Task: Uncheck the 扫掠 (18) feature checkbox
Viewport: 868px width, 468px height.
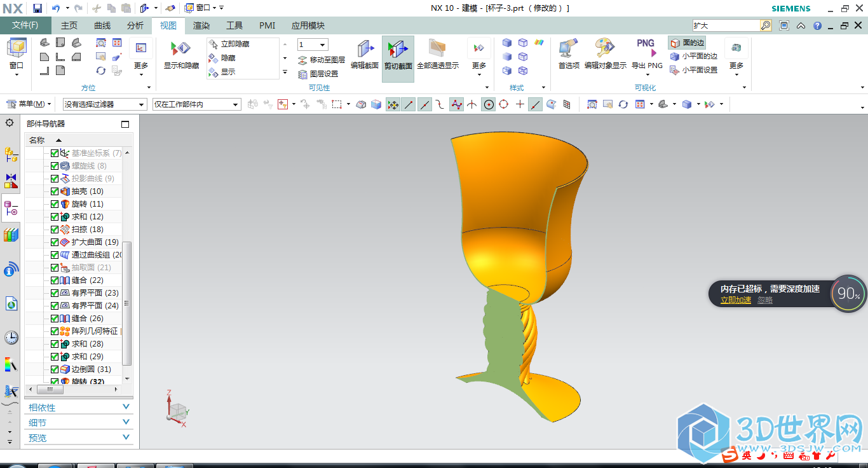Action: (x=55, y=230)
